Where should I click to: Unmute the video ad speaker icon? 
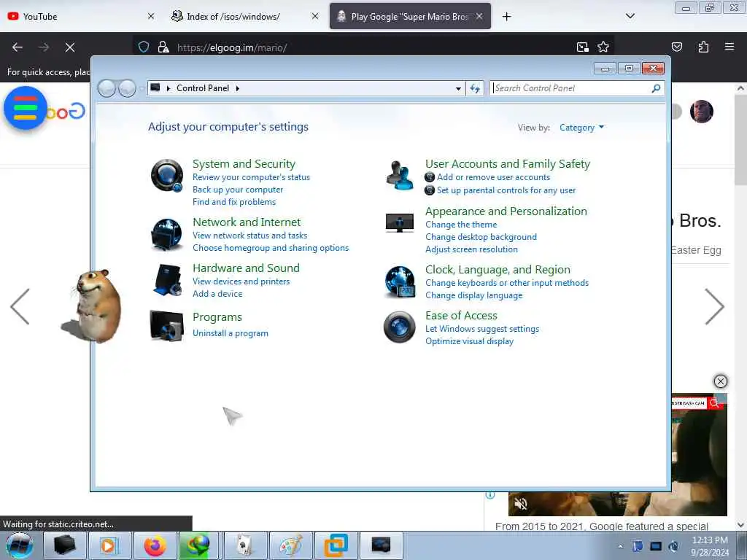coord(521,503)
